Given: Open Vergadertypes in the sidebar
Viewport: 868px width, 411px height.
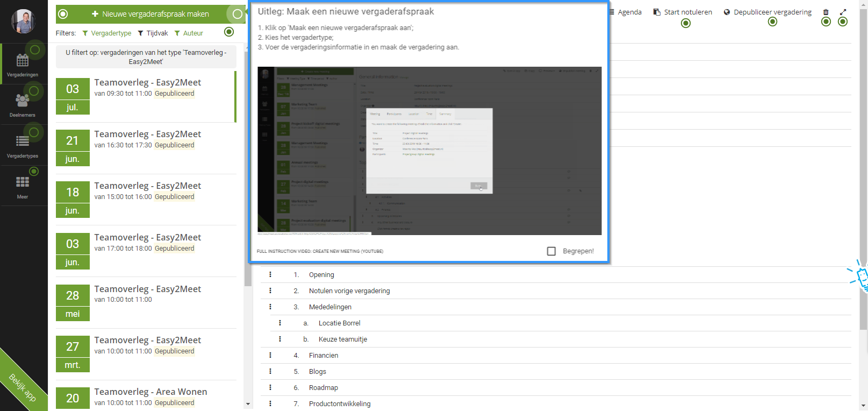Looking at the screenshot, I should 23,146.
